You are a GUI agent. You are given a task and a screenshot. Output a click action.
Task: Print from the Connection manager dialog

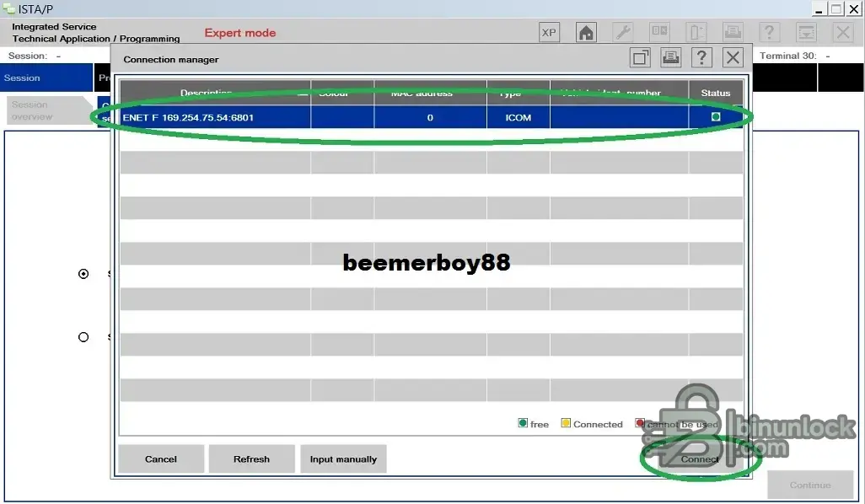671,57
